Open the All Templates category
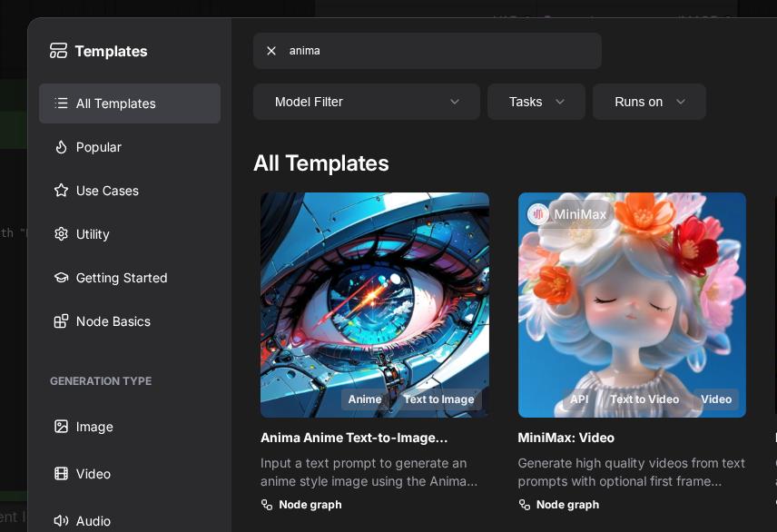This screenshot has width=777, height=532. click(x=130, y=103)
